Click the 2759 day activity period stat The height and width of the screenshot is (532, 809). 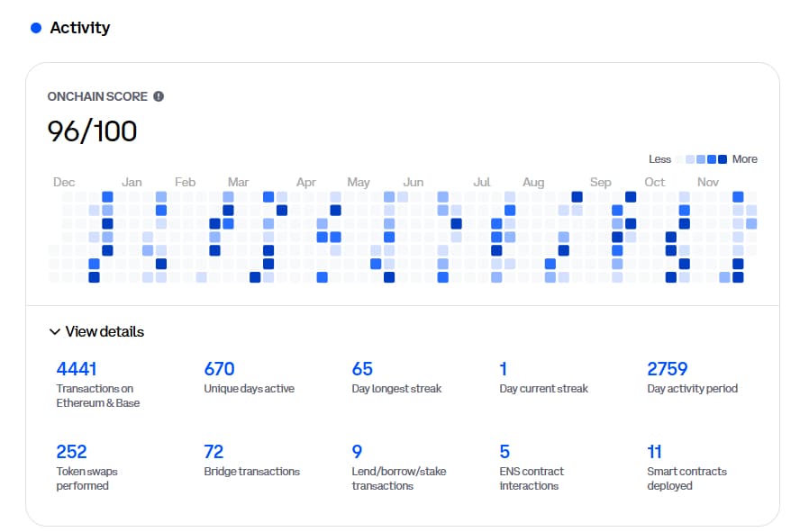pos(667,369)
